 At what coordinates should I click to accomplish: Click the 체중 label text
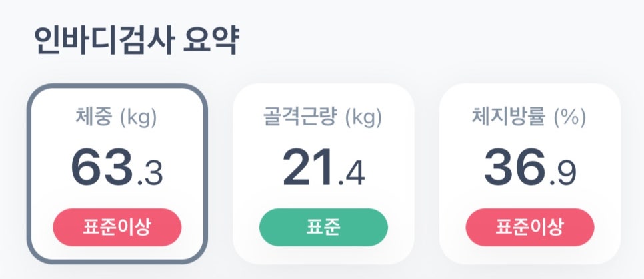[x=93, y=119]
